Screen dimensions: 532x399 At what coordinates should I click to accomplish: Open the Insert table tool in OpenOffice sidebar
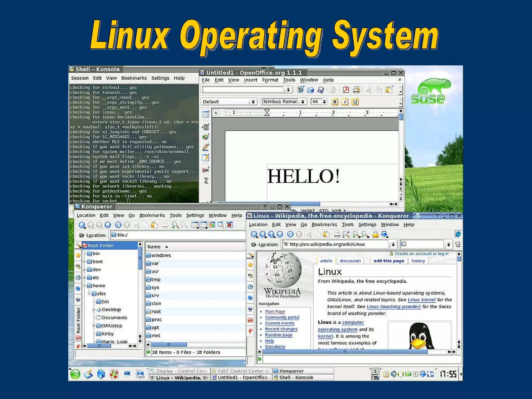tap(205, 114)
